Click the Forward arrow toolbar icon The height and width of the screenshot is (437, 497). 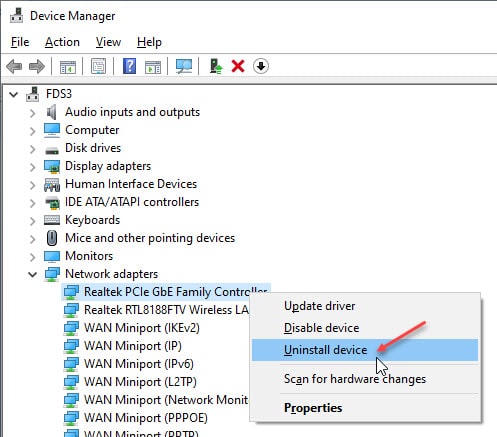[x=37, y=66]
